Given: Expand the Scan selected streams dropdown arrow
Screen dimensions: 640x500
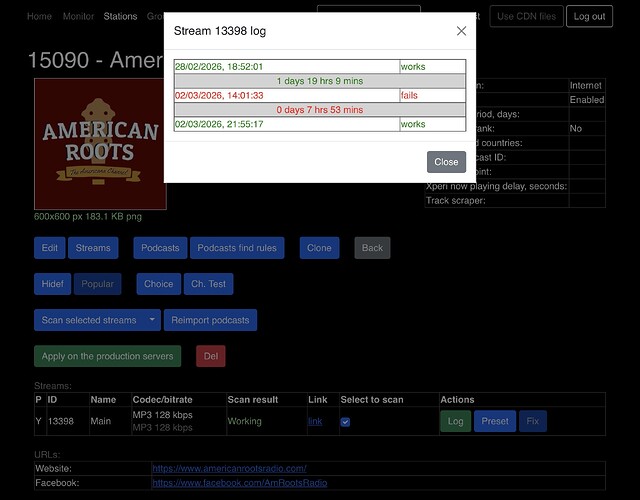Looking at the screenshot, I should tap(152, 320).
